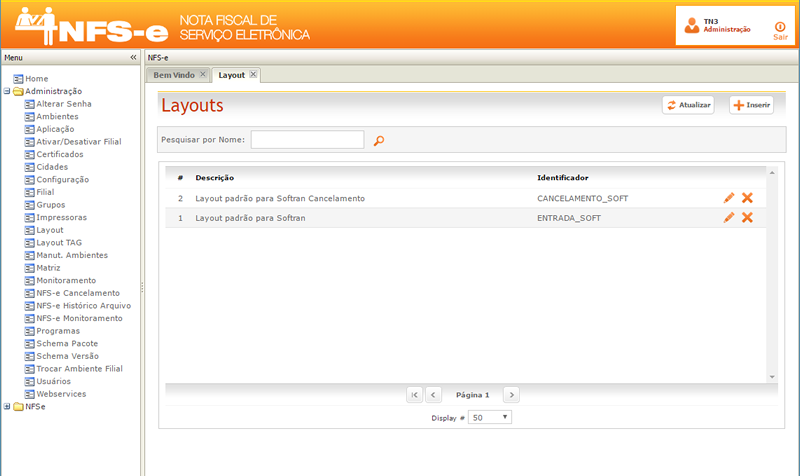Image resolution: width=800 pixels, height=476 pixels.
Task: Click the magnifier search icon
Action: tap(379, 141)
